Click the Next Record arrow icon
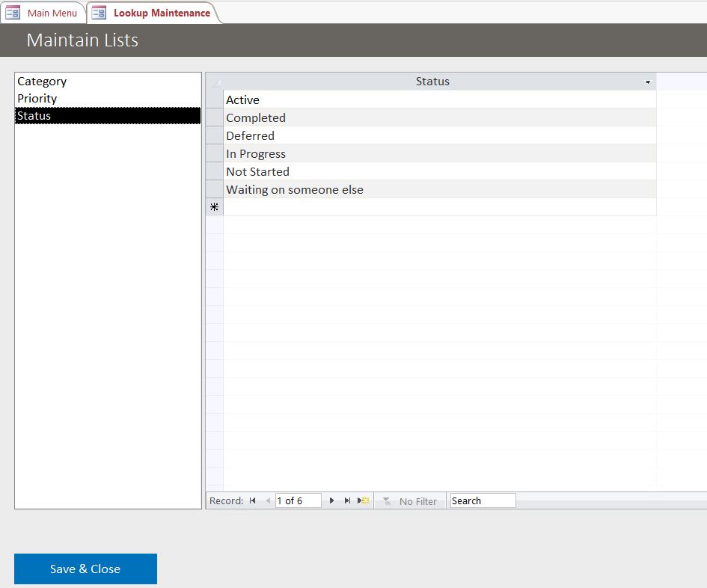The width and height of the screenshot is (707, 588). 331,500
